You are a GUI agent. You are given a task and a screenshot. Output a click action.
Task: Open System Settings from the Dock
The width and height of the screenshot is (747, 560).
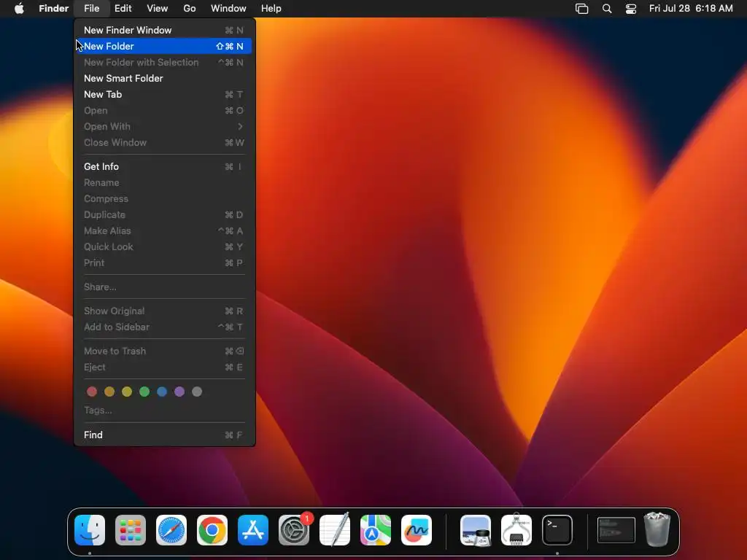tap(294, 530)
